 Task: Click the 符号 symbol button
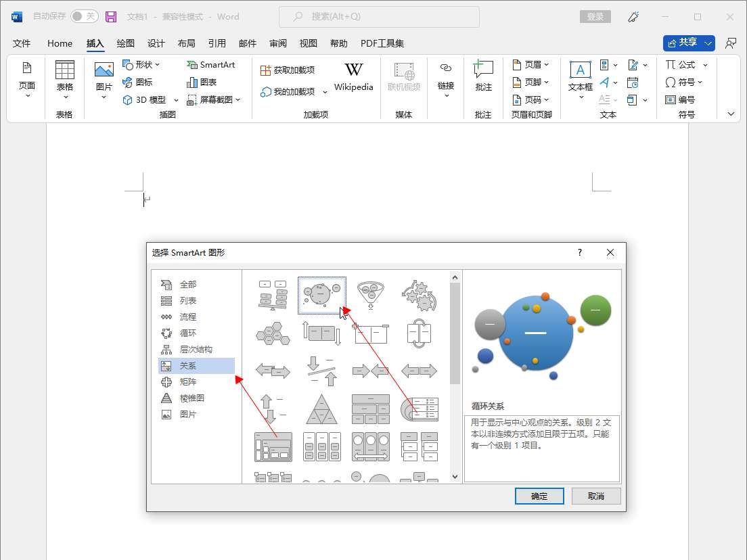coord(680,82)
